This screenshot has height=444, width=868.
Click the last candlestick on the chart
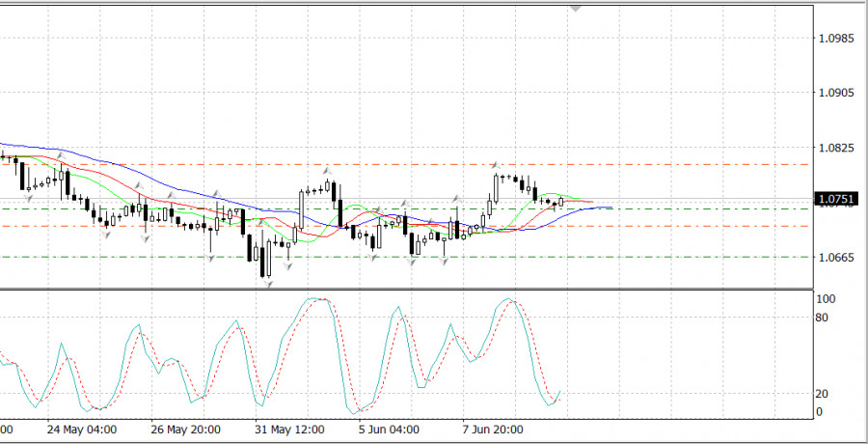pos(560,202)
